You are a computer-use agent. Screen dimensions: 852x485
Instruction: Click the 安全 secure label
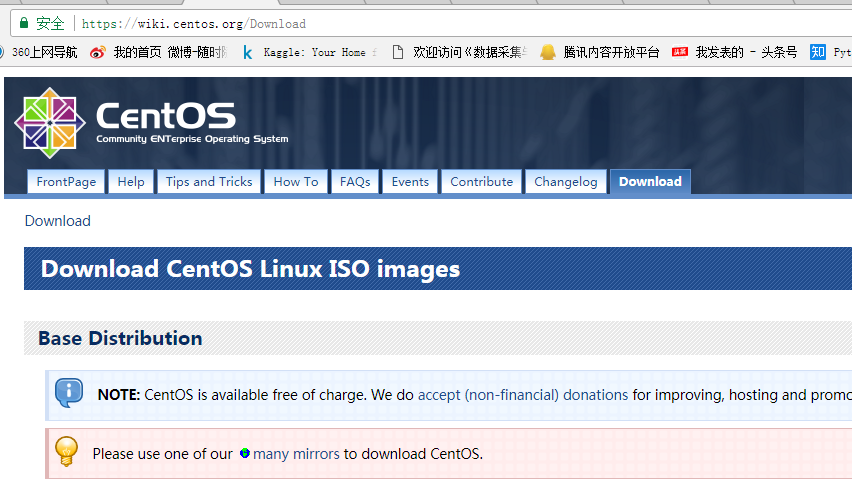(x=50, y=23)
